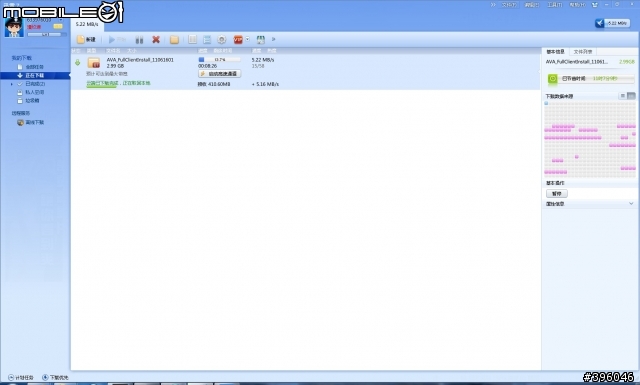
Task: Click the green clock icon for saved time
Action: click(x=553, y=78)
